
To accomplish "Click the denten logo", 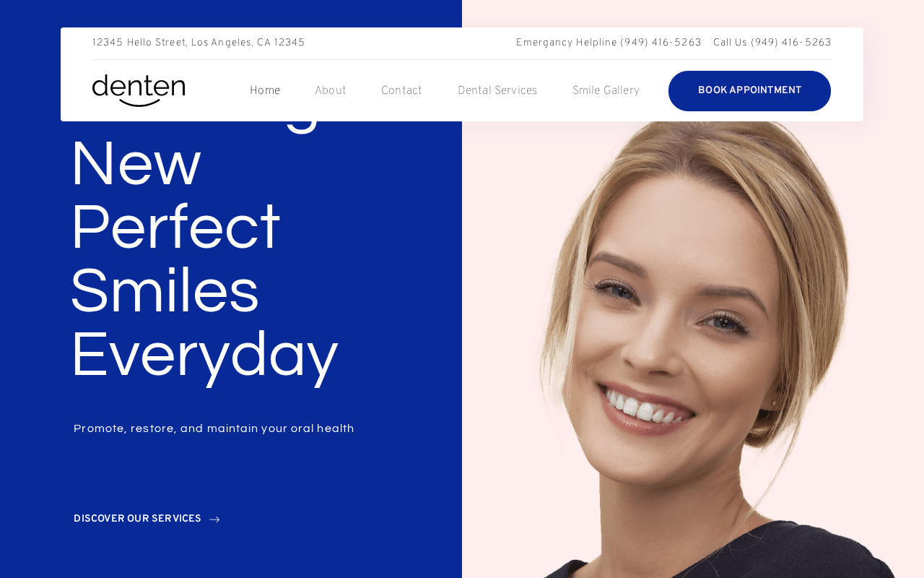I will (139, 91).
